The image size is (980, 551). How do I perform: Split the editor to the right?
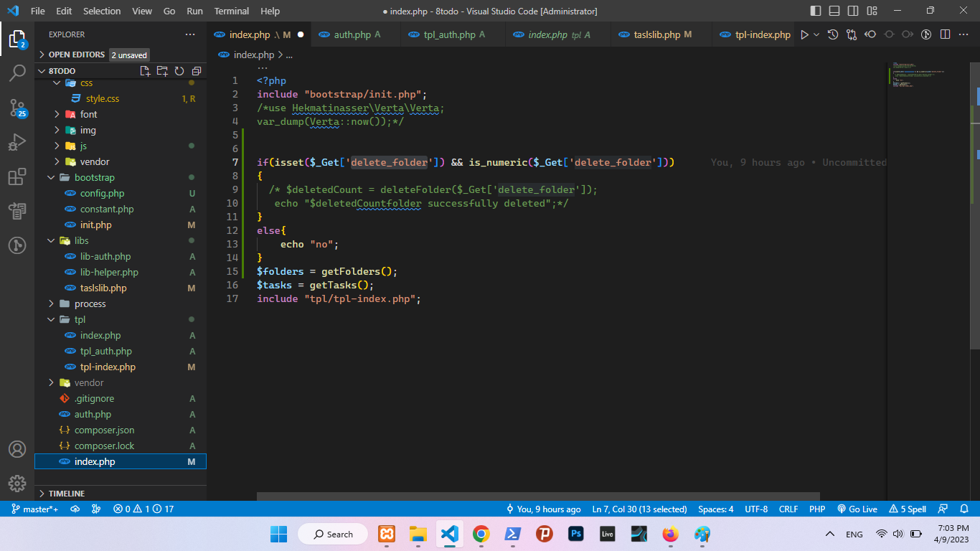(x=945, y=34)
